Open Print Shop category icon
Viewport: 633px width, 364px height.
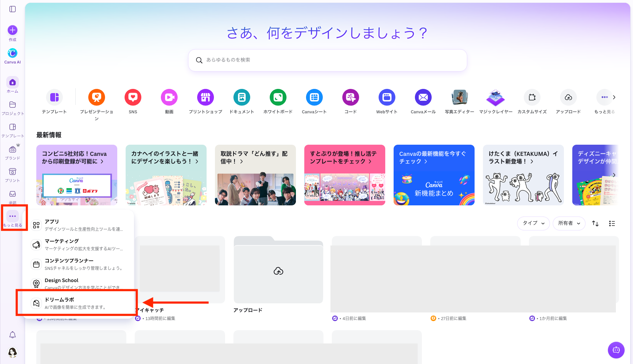coord(206,97)
